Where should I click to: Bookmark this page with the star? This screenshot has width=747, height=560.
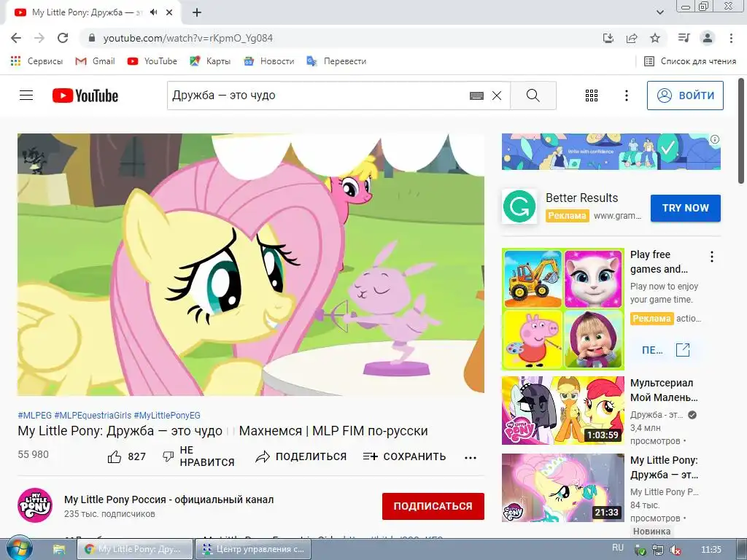655,38
